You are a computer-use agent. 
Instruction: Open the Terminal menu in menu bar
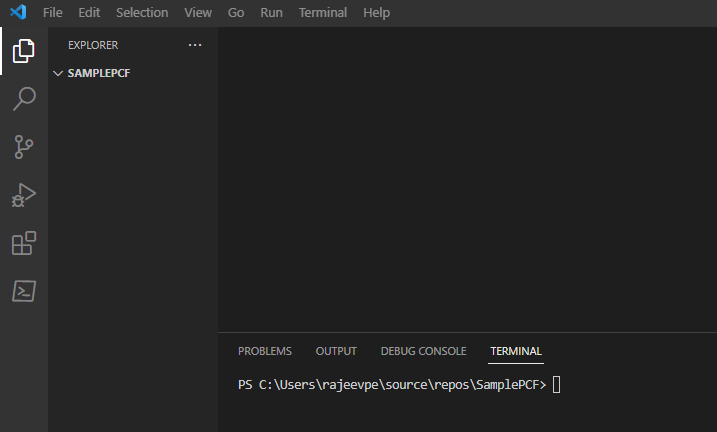(323, 13)
